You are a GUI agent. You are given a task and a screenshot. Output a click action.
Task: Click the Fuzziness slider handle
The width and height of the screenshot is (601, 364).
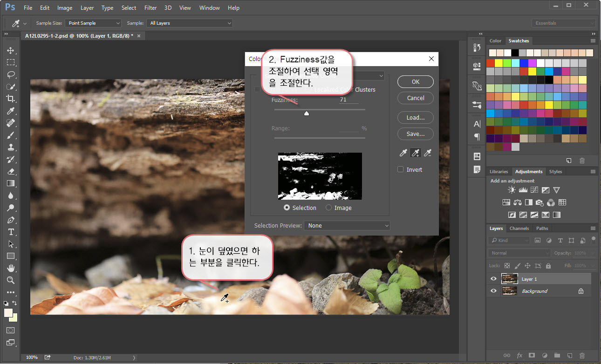click(x=307, y=113)
